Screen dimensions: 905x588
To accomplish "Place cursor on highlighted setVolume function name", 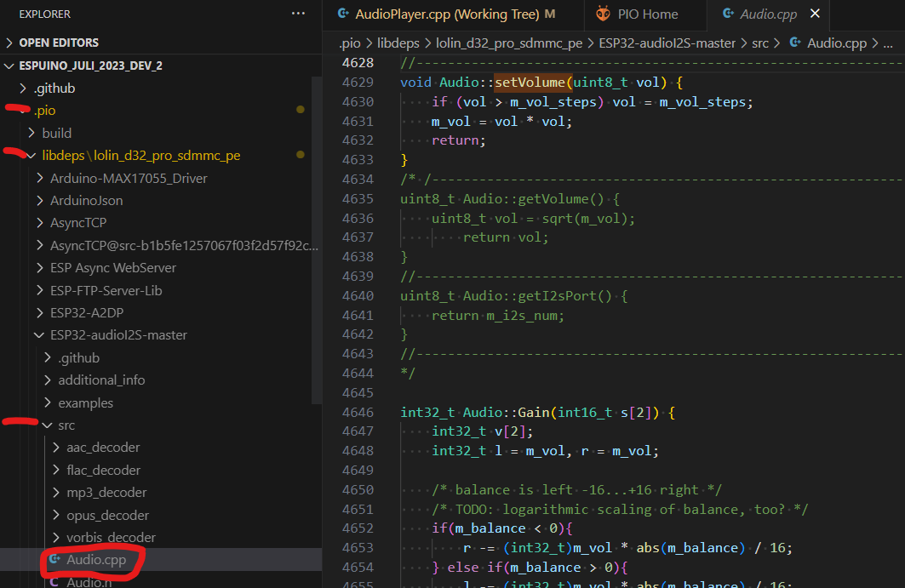I will click(x=530, y=82).
